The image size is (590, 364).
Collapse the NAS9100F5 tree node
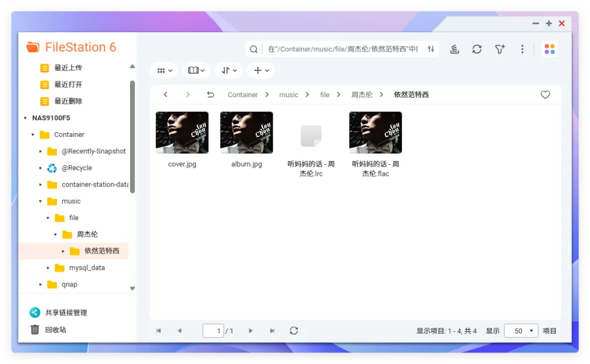25,118
